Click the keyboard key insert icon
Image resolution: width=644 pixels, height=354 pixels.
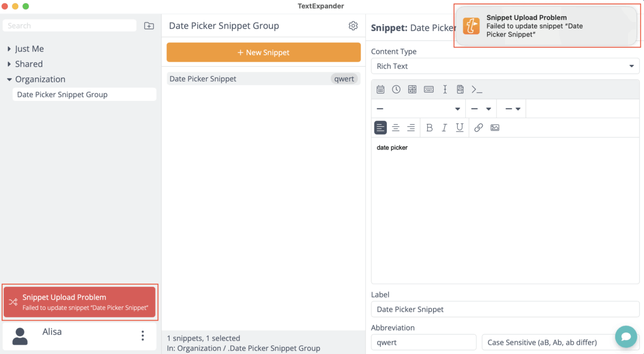click(429, 90)
